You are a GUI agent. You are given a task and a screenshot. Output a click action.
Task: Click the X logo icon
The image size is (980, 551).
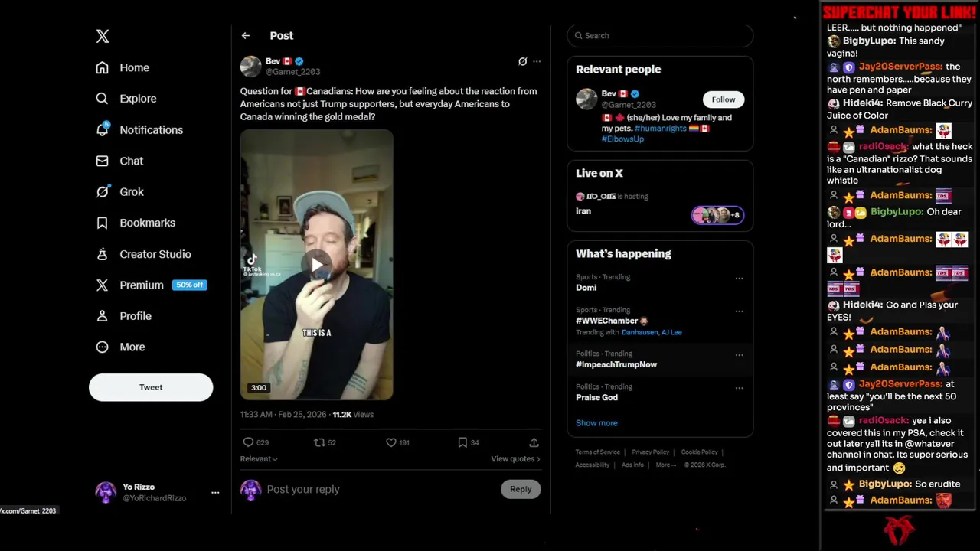click(x=103, y=36)
